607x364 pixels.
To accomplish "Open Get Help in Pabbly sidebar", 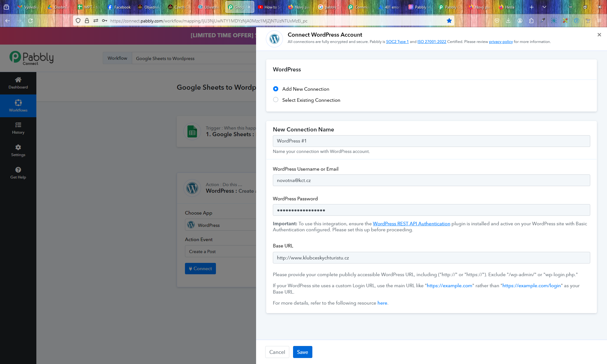I will coord(18,173).
